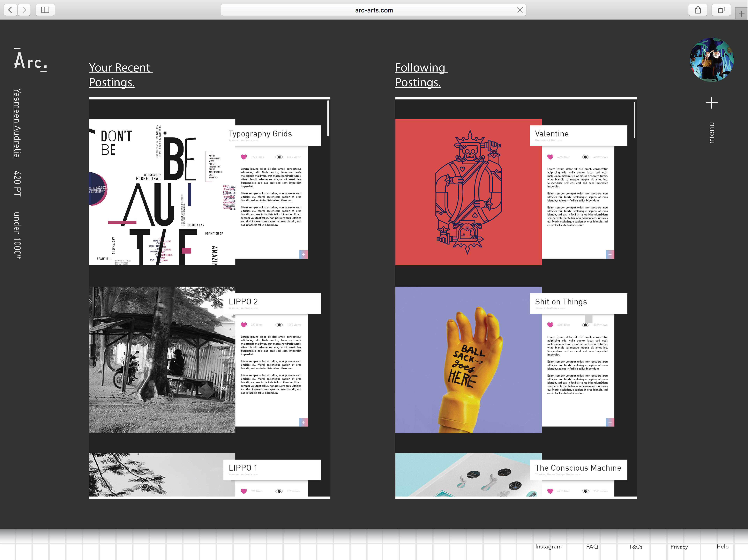Click the large plus icon above menu
Image resolution: width=748 pixels, height=560 pixels.
click(712, 103)
